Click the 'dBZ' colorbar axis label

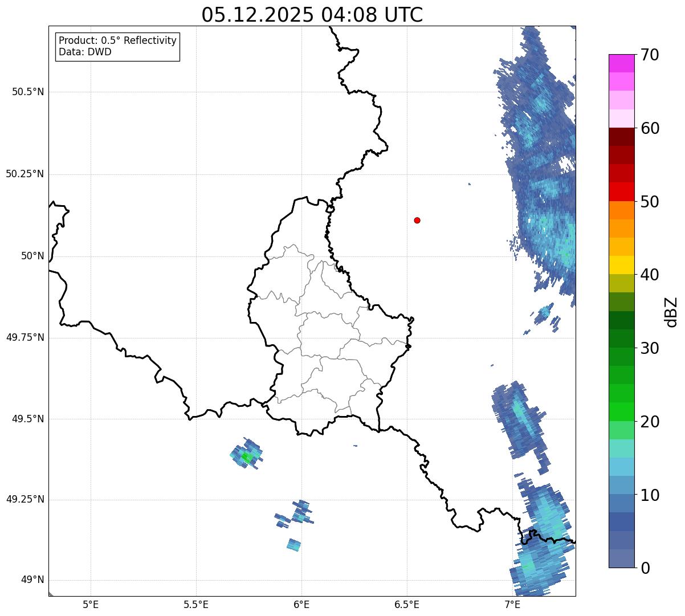point(671,312)
